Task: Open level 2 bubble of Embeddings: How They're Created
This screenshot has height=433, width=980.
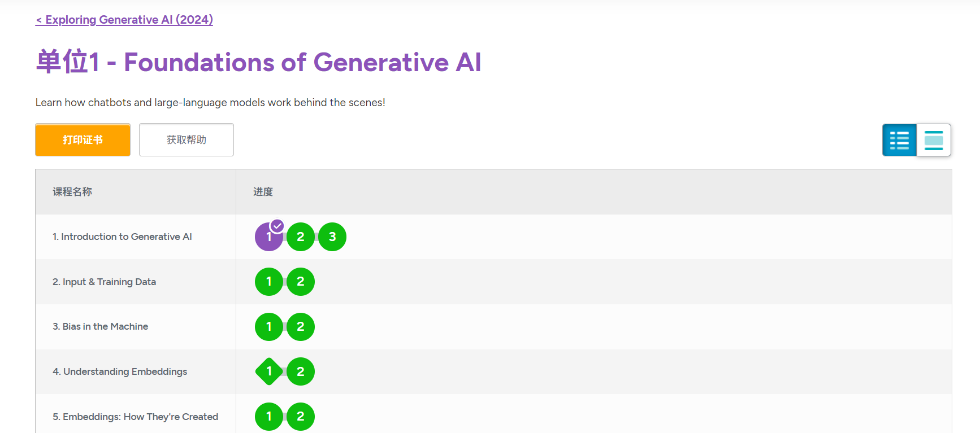Action: click(x=301, y=417)
